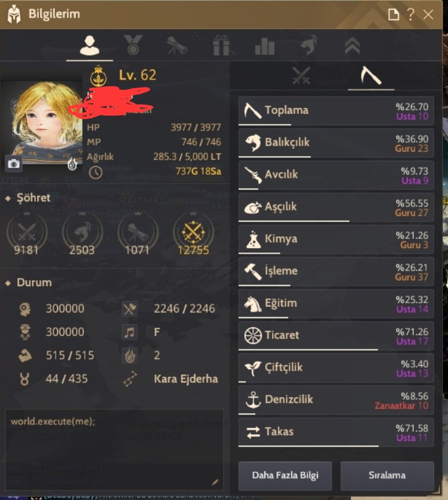Open the bar chart statistics tab
This screenshot has height=500, width=448.
click(265, 46)
